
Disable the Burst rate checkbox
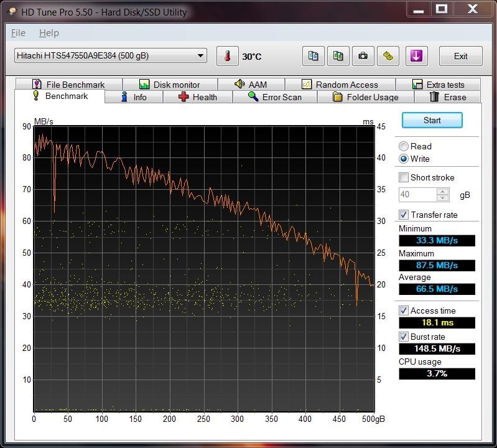(404, 337)
